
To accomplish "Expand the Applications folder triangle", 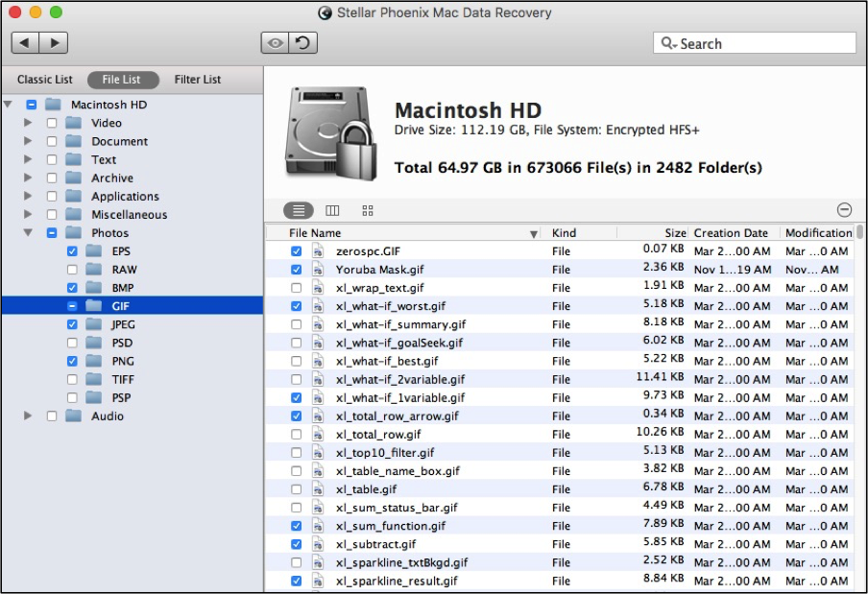I will (28, 196).
